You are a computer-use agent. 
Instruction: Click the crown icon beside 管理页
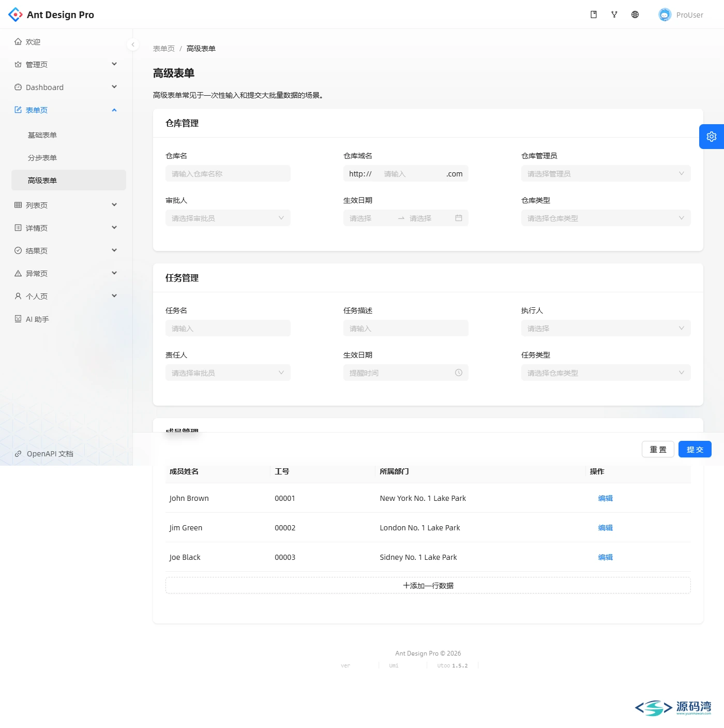18,64
